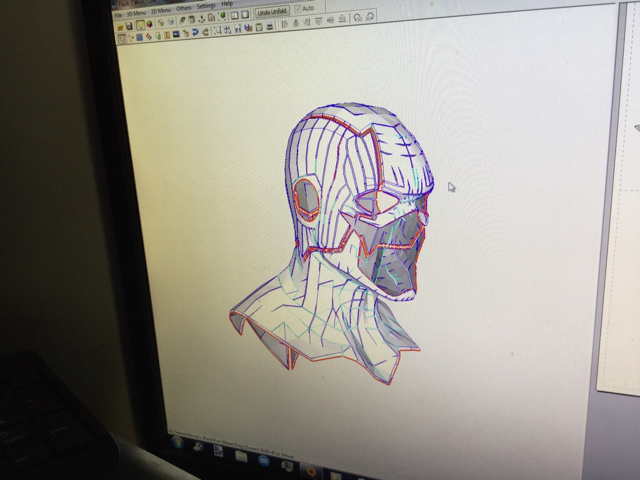Click the second window layout icon
This screenshot has height=480, width=640.
coord(245,15)
